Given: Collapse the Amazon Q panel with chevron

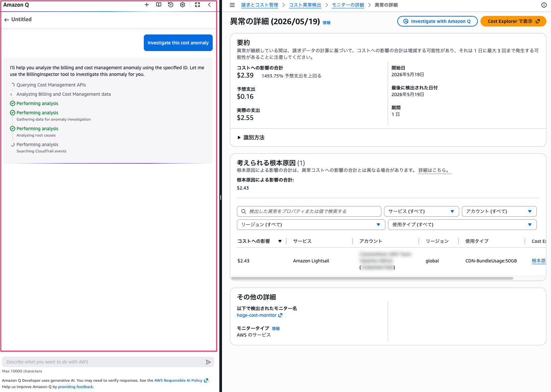Looking at the screenshot, I should [x=209, y=5].
